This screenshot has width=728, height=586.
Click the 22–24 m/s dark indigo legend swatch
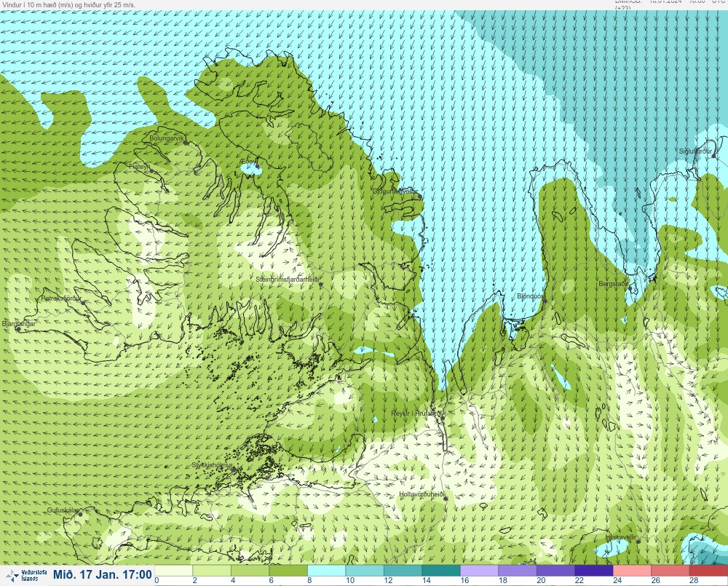point(594,571)
